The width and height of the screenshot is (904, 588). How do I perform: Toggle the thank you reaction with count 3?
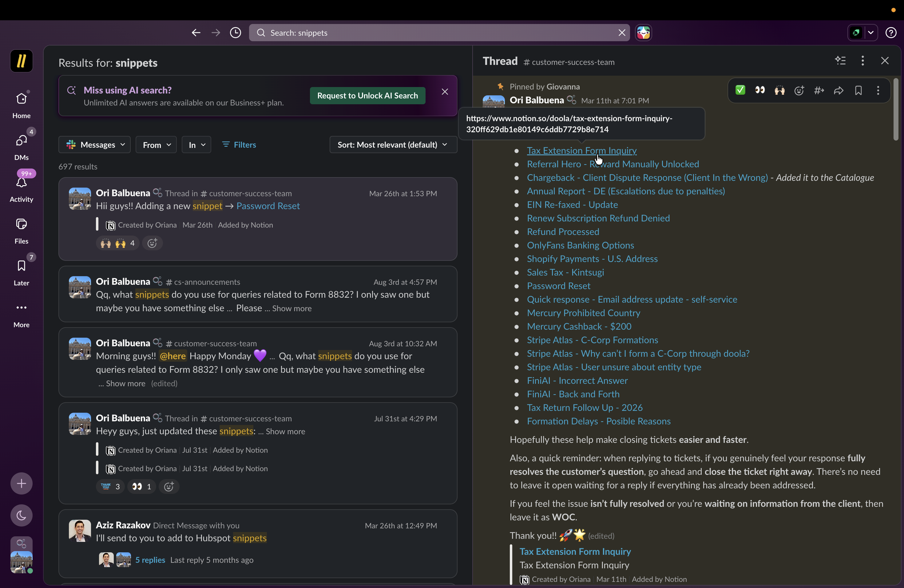[110, 487]
